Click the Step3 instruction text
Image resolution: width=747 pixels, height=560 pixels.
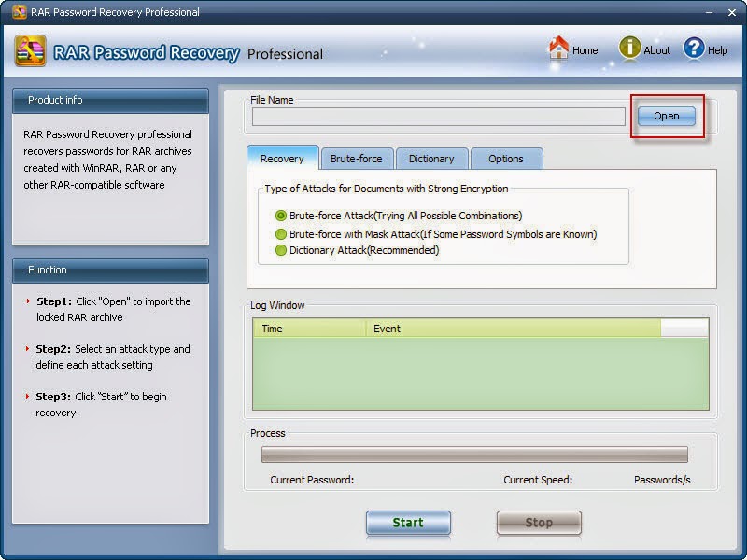[x=101, y=404]
